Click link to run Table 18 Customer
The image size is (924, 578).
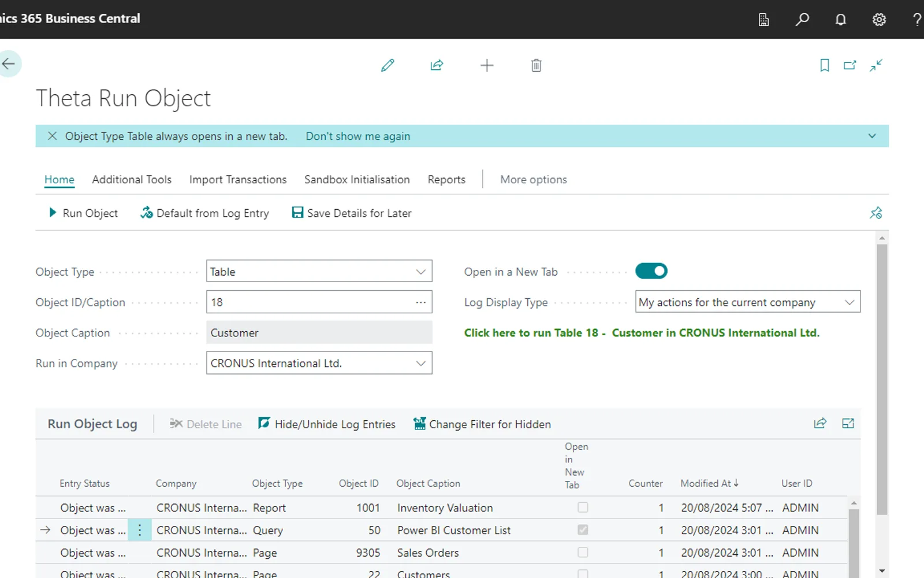pyautogui.click(x=642, y=333)
